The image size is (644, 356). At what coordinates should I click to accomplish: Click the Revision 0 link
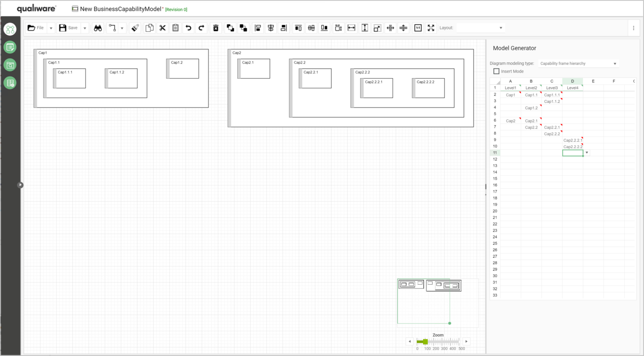176,9
